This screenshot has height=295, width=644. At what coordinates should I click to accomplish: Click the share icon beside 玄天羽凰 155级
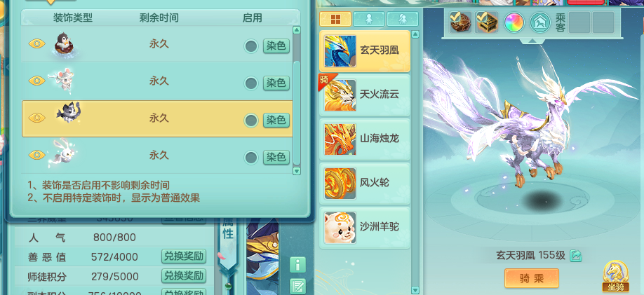[576, 256]
